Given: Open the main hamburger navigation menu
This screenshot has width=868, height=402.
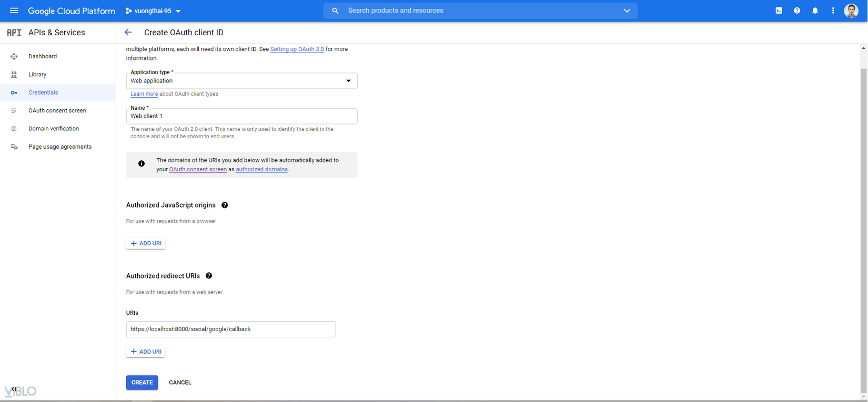Looking at the screenshot, I should (x=14, y=11).
